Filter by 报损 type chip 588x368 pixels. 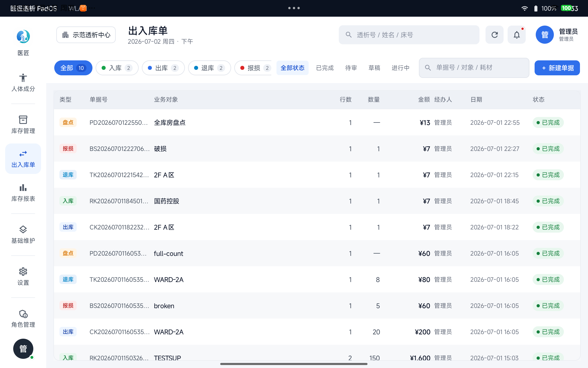[254, 68]
